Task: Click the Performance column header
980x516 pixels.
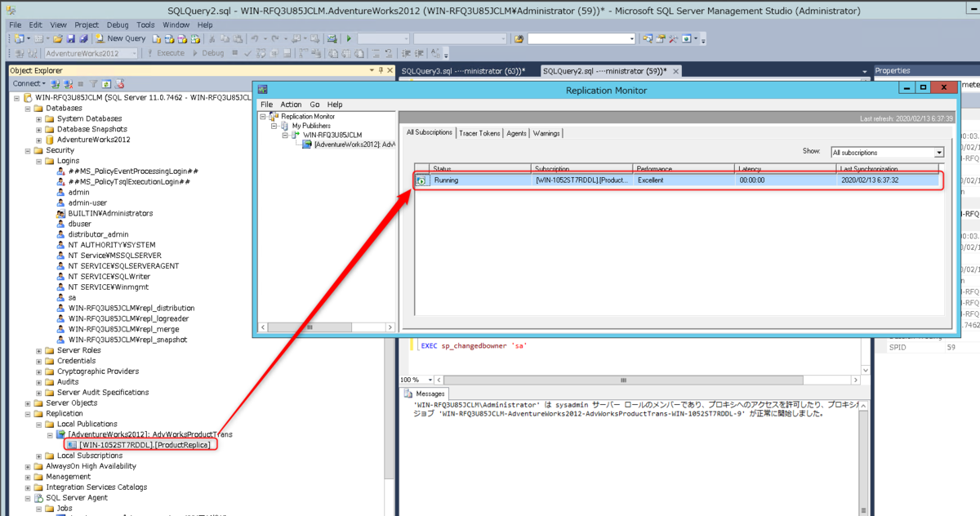Action: (684, 168)
